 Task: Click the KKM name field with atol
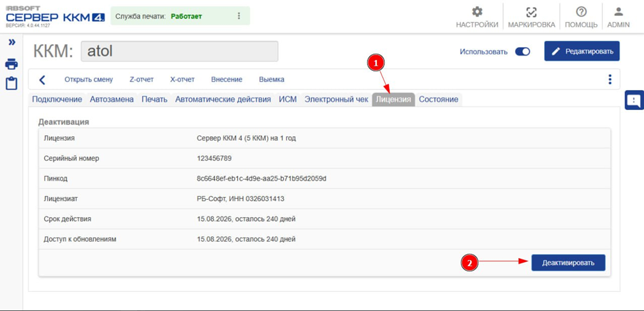point(179,51)
